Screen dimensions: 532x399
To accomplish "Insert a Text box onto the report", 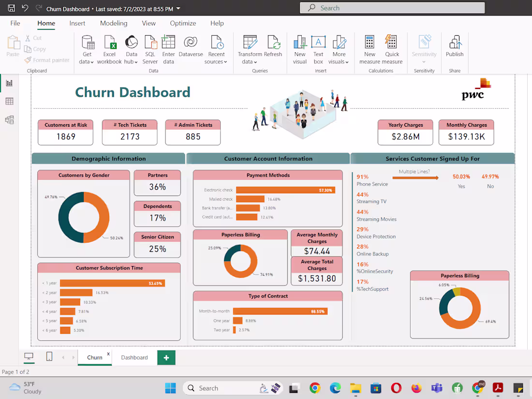I will coord(318,48).
